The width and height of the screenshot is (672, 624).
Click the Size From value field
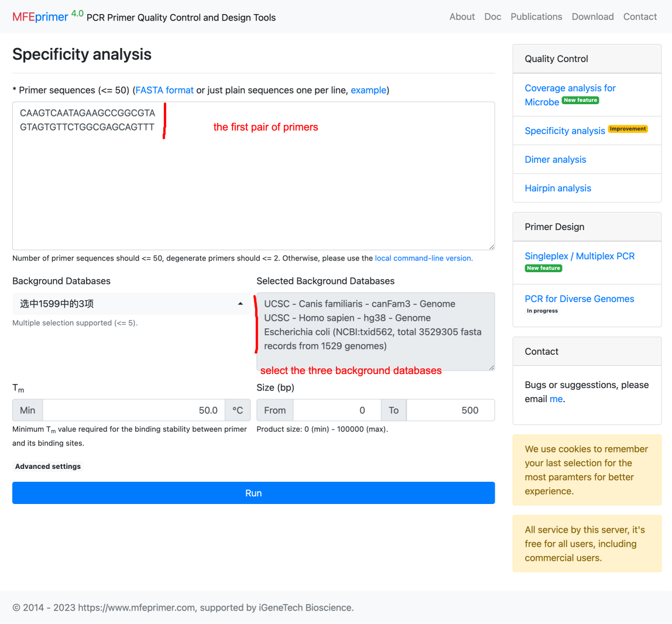[x=337, y=410]
